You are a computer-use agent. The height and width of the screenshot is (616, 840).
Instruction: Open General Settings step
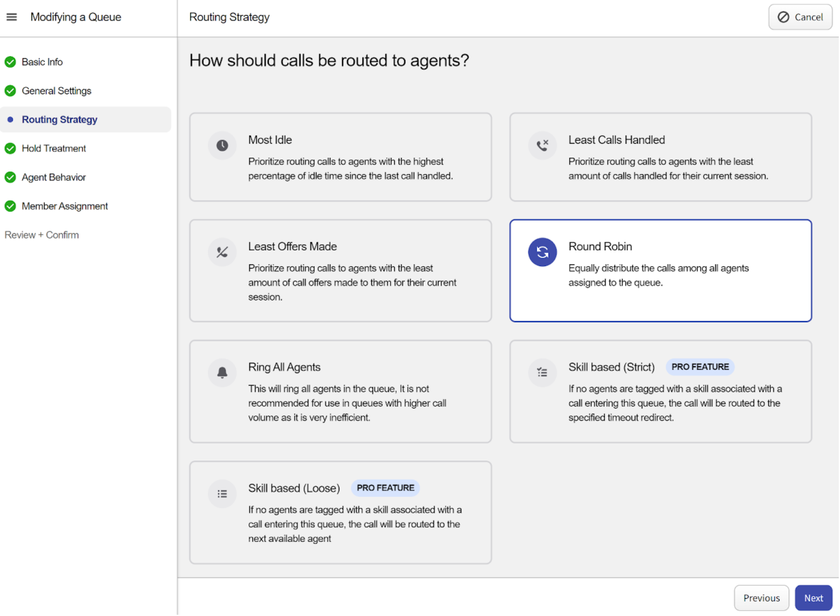point(56,91)
